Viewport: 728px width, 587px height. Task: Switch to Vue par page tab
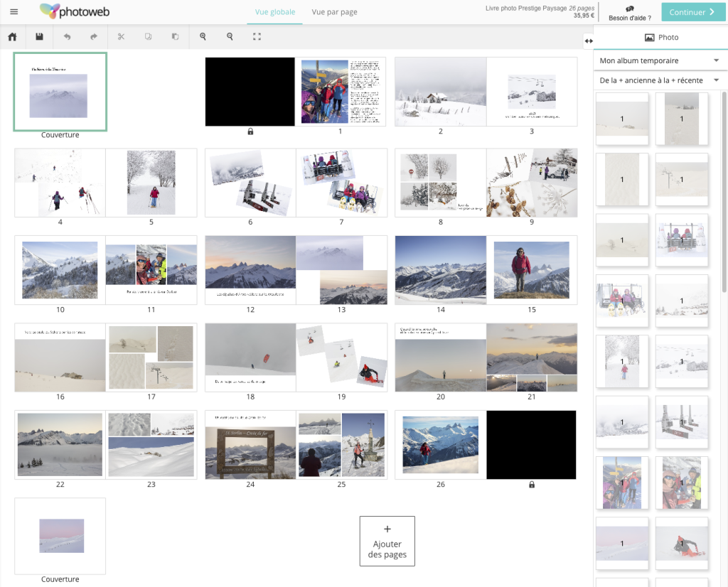point(334,12)
